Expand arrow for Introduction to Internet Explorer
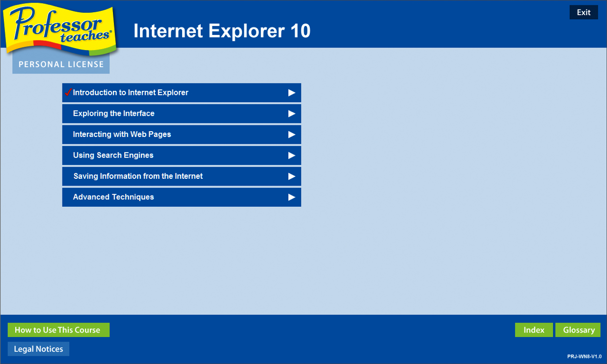 tap(292, 92)
